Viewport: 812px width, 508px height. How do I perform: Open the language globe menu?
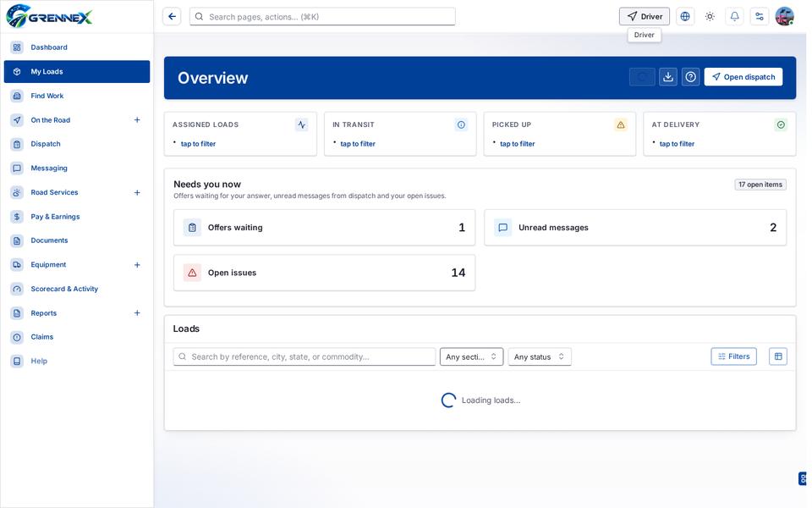click(x=685, y=17)
